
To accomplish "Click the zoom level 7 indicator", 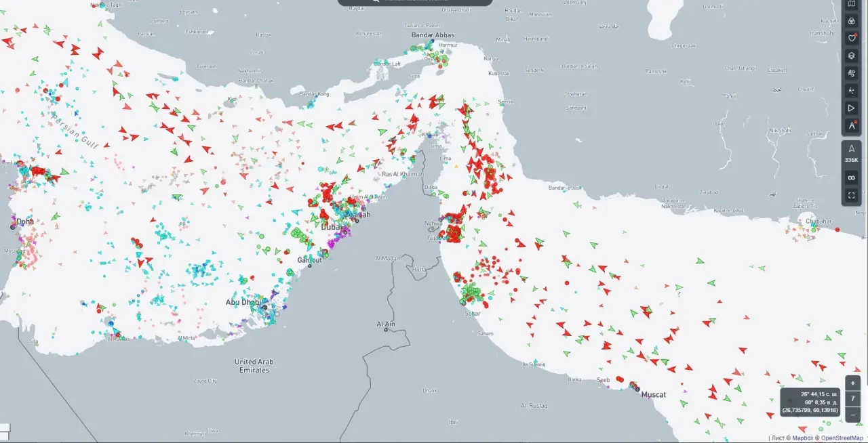I will tap(852, 398).
